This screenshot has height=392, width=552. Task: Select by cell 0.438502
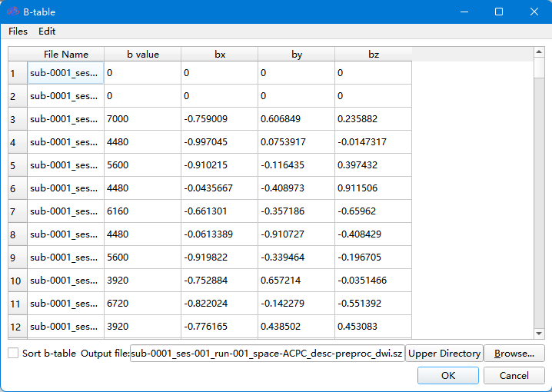click(x=297, y=327)
